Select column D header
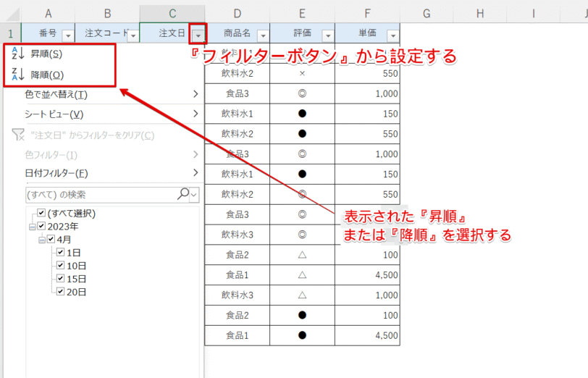This screenshot has height=378, width=588. (237, 14)
